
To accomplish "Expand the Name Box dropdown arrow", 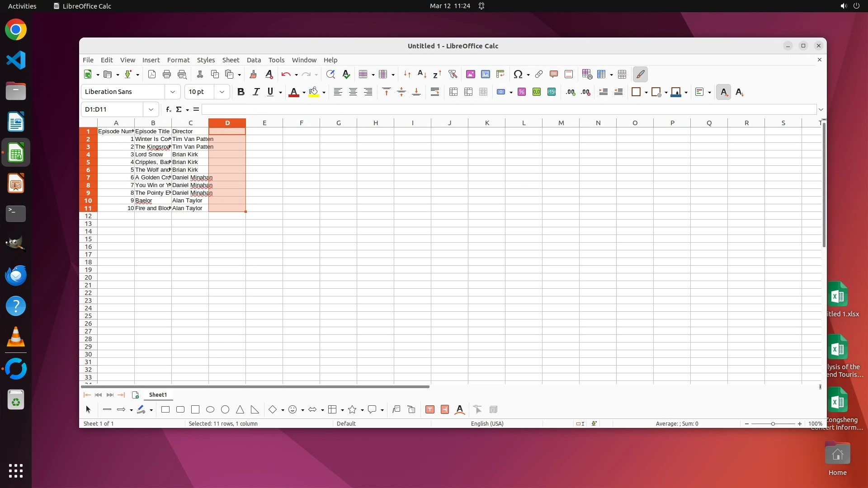I will coord(151,109).
